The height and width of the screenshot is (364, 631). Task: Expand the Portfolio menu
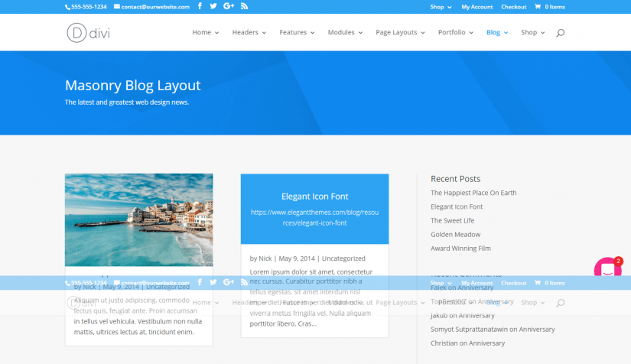click(456, 32)
